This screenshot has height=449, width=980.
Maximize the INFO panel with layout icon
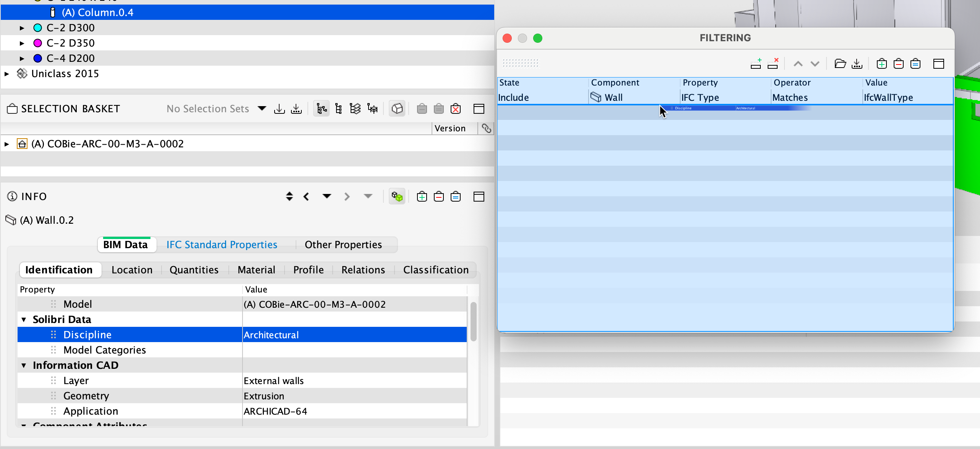tap(479, 196)
